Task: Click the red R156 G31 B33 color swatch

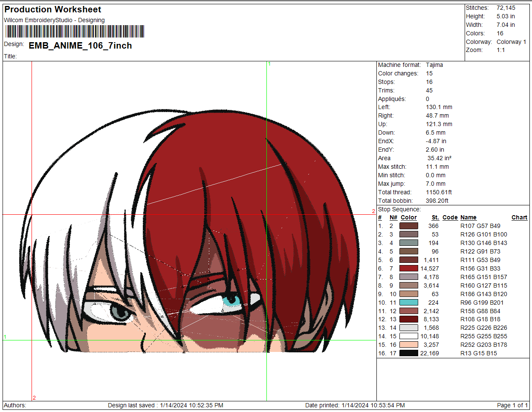Action: pyautogui.click(x=408, y=268)
